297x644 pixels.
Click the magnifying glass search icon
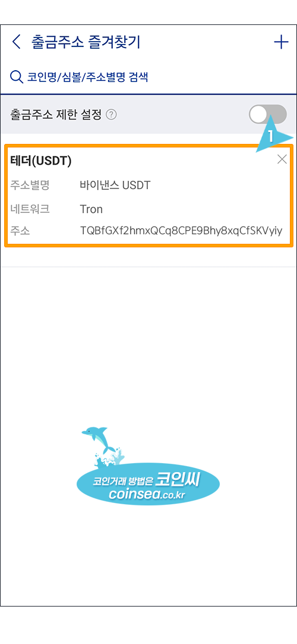17,76
